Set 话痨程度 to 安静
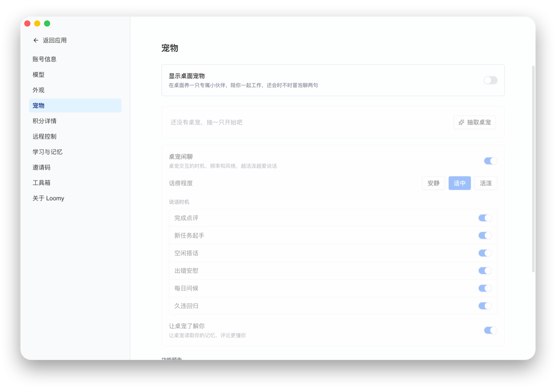 tap(433, 183)
